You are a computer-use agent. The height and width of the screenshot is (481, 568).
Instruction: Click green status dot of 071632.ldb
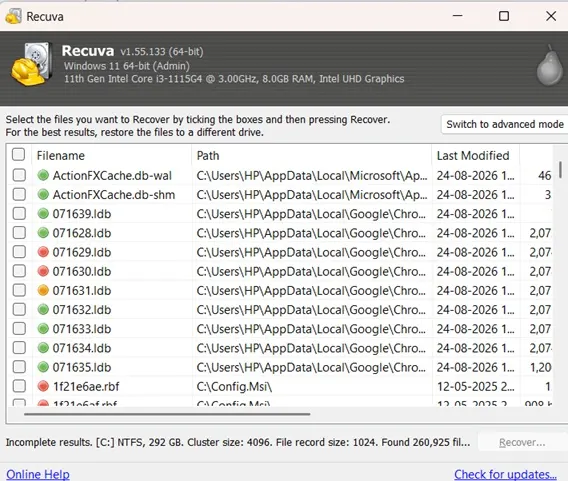pyautogui.click(x=43, y=310)
